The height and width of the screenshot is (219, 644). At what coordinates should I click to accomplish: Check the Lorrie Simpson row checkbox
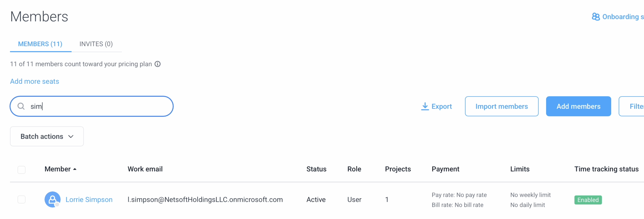click(21, 199)
